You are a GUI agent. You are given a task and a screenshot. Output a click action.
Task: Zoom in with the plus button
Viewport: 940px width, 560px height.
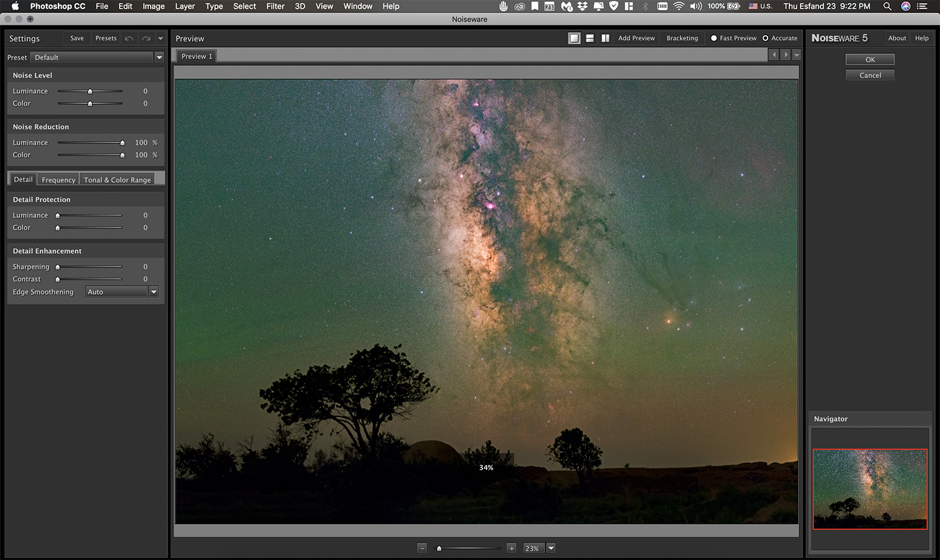tap(511, 548)
